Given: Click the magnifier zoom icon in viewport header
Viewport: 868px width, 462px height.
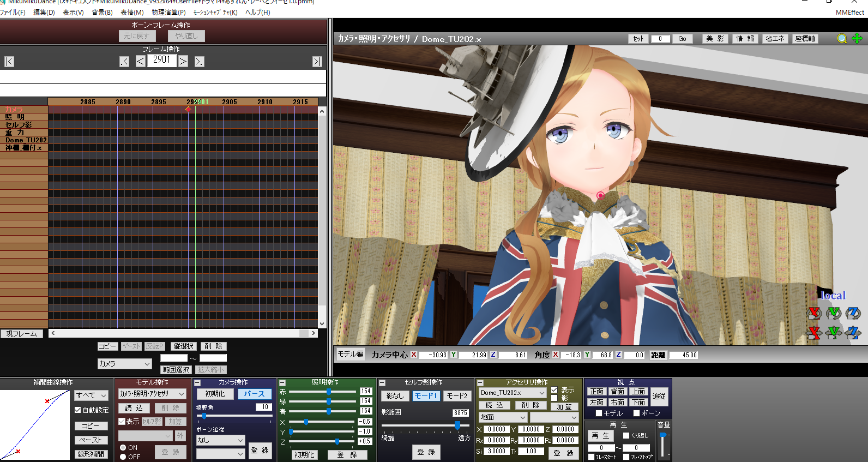Looking at the screenshot, I should tap(842, 38).
